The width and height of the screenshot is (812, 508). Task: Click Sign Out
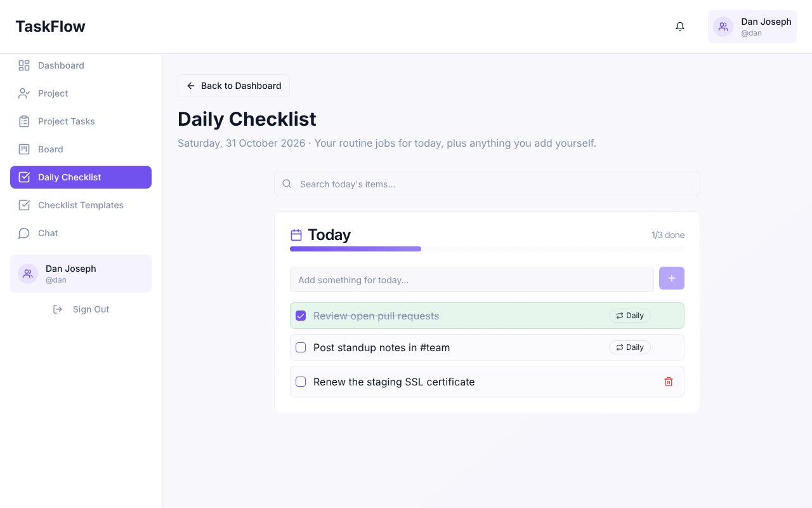coord(81,309)
